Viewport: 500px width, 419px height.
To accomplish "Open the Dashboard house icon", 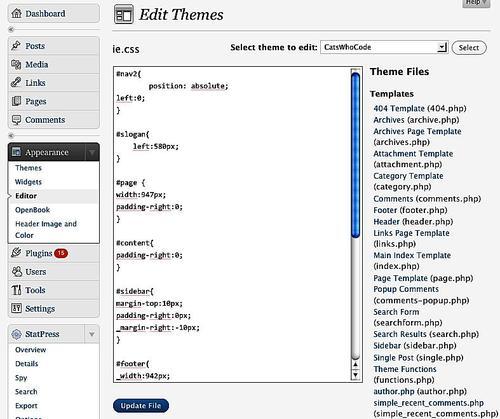I will pyautogui.click(x=16, y=13).
